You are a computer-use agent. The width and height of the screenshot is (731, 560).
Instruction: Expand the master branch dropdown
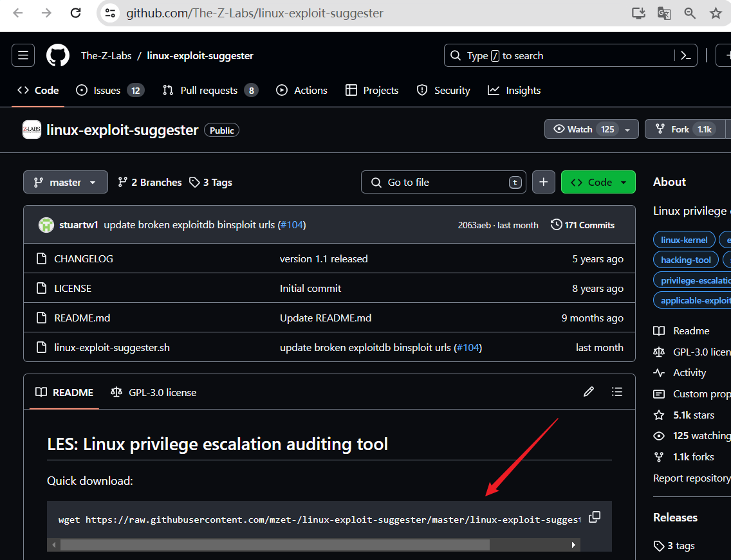coord(64,182)
